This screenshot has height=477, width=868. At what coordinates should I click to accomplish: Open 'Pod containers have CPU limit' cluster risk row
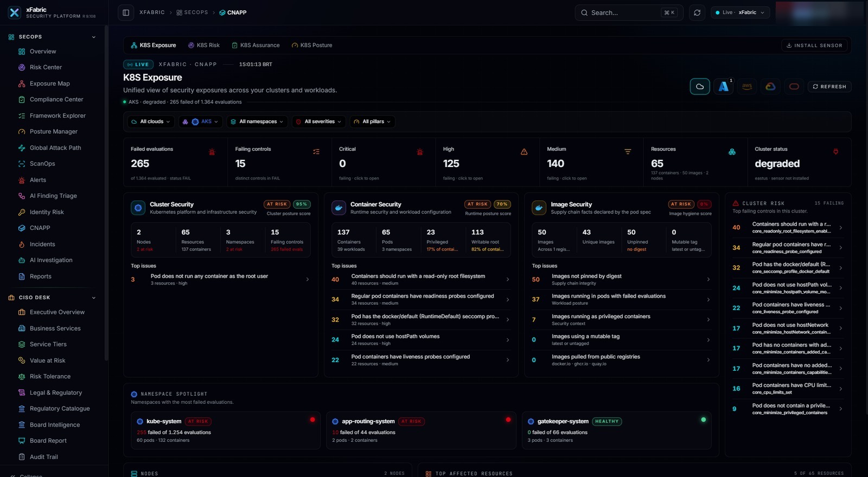point(788,389)
